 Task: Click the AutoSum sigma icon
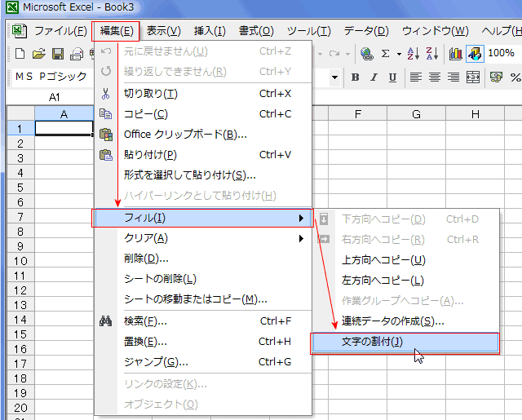386,54
